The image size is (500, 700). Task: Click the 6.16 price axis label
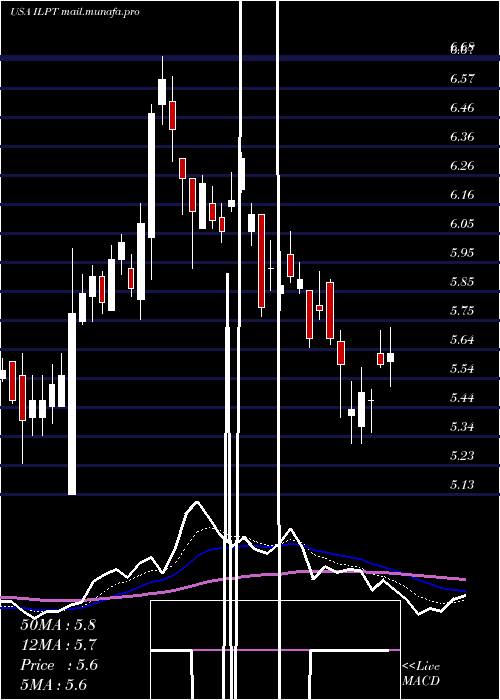point(462,195)
